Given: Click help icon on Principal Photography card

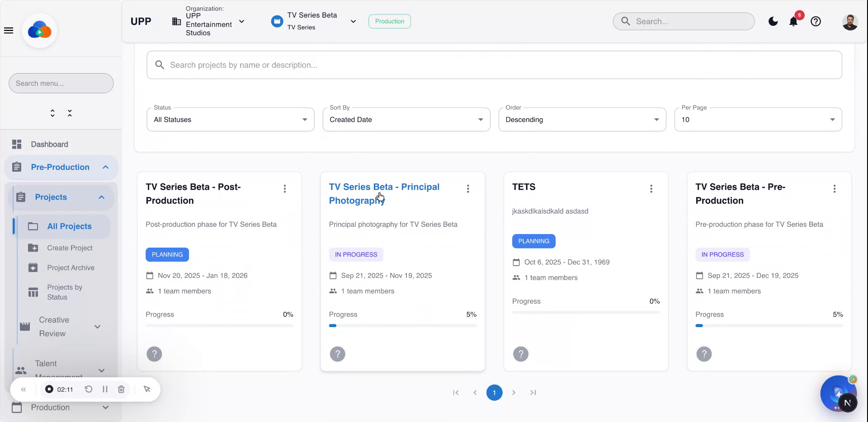Looking at the screenshot, I should tap(337, 354).
